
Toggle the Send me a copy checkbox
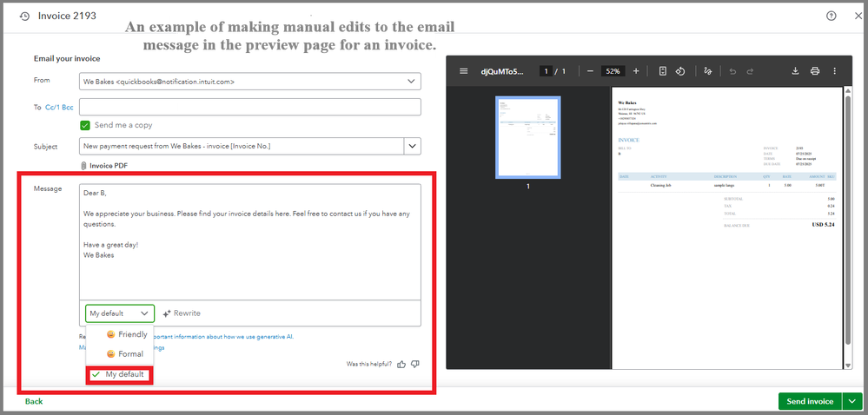[84, 125]
